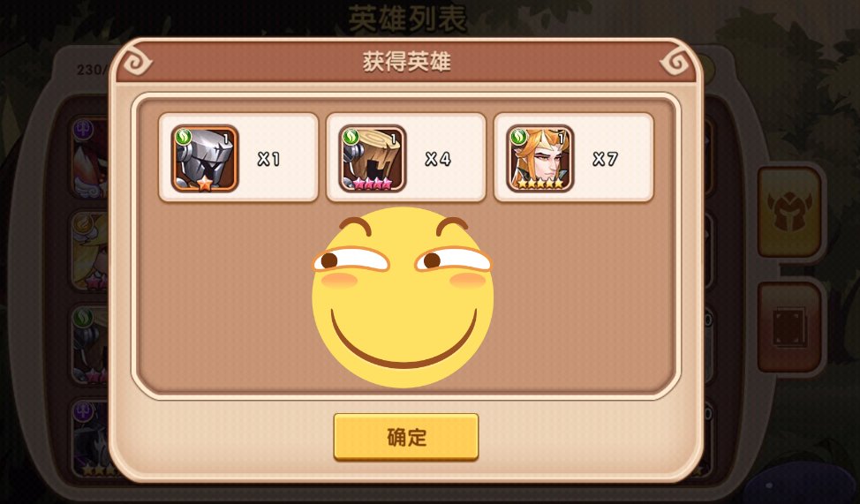The height and width of the screenshot is (504, 860).
Task: Open the dark red card button
Action: click(789, 328)
